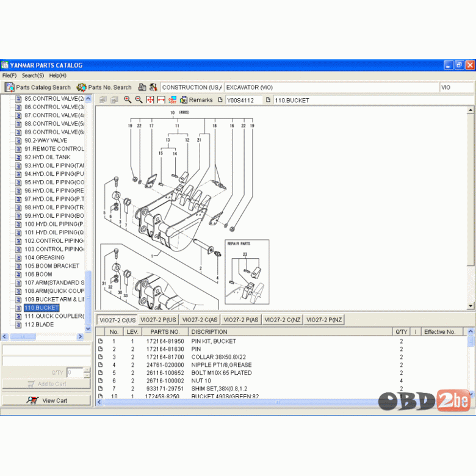Click the first greyed page icon in diagram toolbar
Viewport: 476px width, 476px height.
pos(103,100)
